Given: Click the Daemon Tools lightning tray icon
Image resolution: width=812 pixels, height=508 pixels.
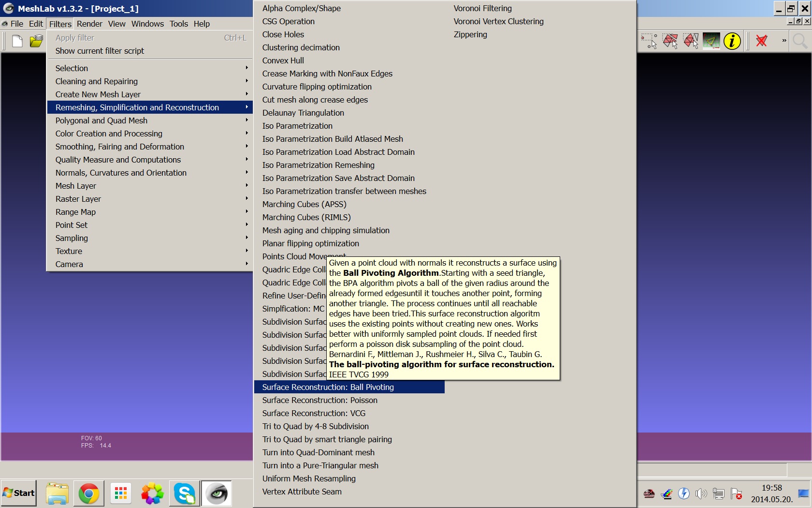Looking at the screenshot, I should 683,493.
